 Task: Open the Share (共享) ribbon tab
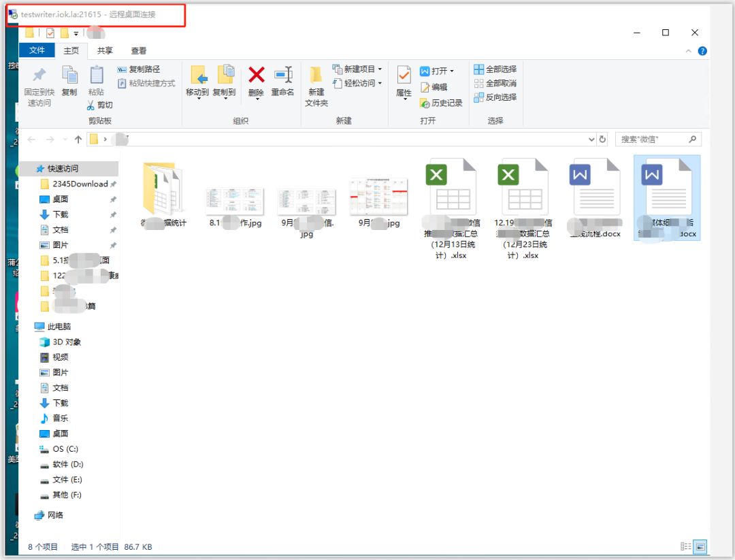coord(105,50)
